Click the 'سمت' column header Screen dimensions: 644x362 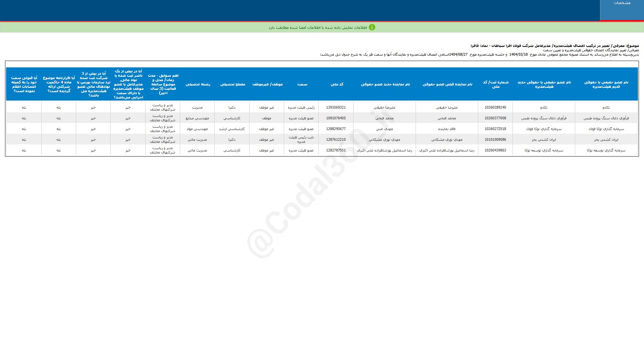pyautogui.click(x=302, y=84)
